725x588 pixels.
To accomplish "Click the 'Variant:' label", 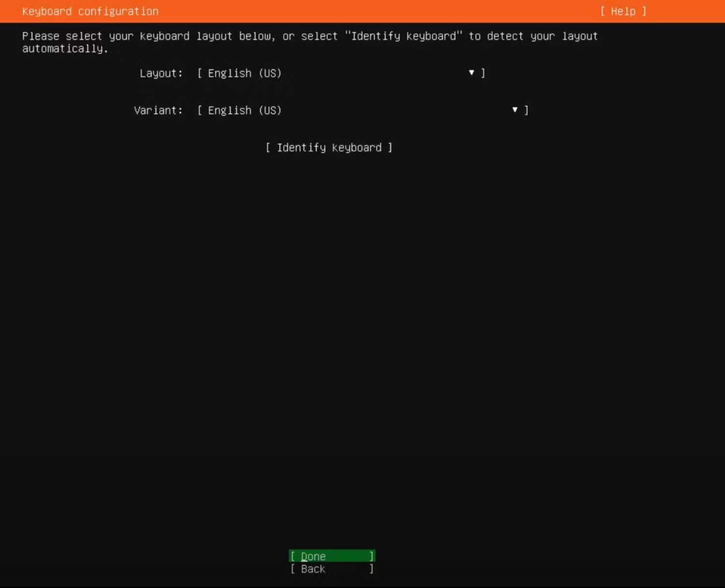I will pyautogui.click(x=159, y=111).
